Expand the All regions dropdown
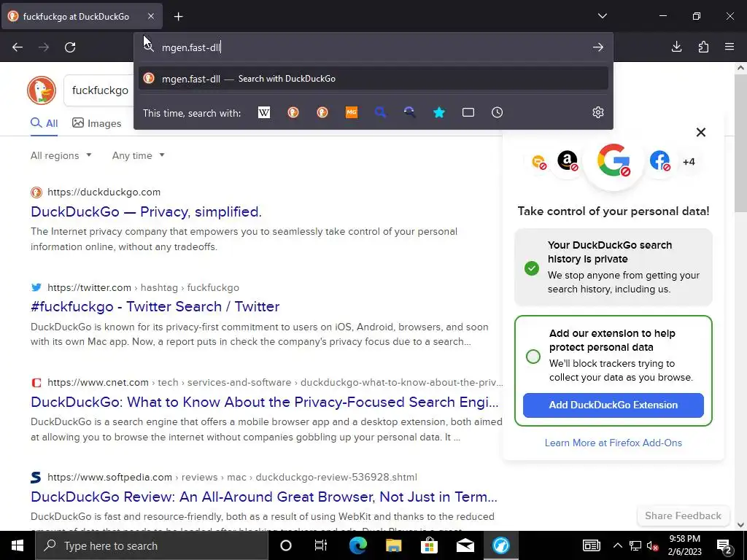The width and height of the screenshot is (747, 560). [61, 156]
